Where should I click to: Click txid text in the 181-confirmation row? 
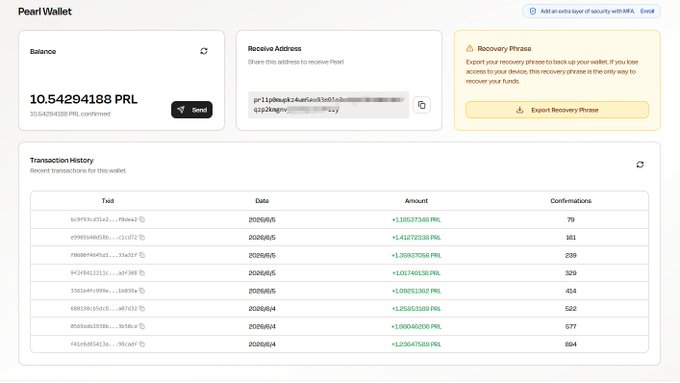104,237
